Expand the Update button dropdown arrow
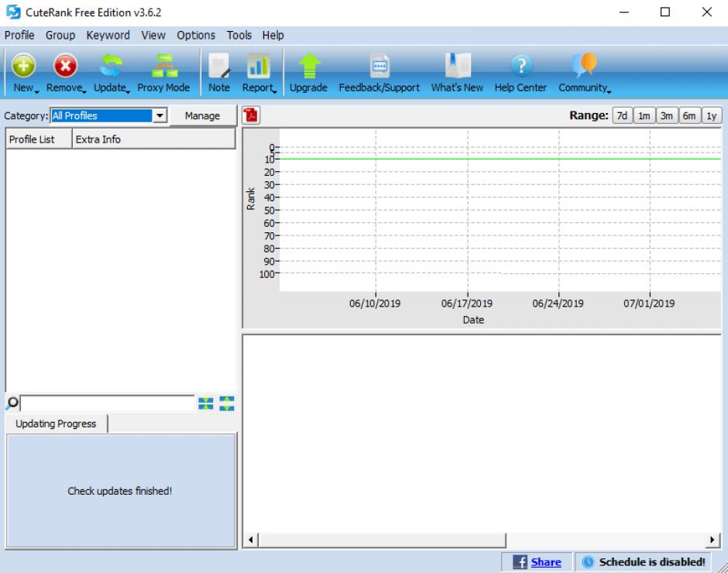The width and height of the screenshot is (728, 573). [x=128, y=91]
